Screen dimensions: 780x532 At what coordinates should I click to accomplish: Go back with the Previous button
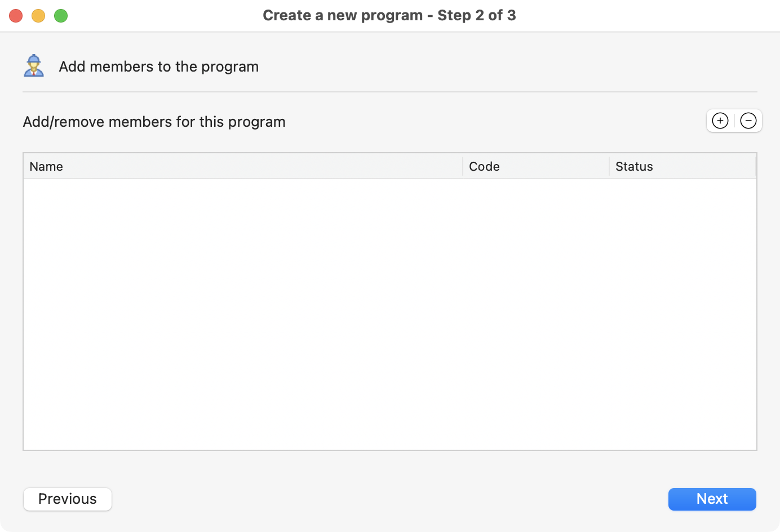[x=68, y=499]
